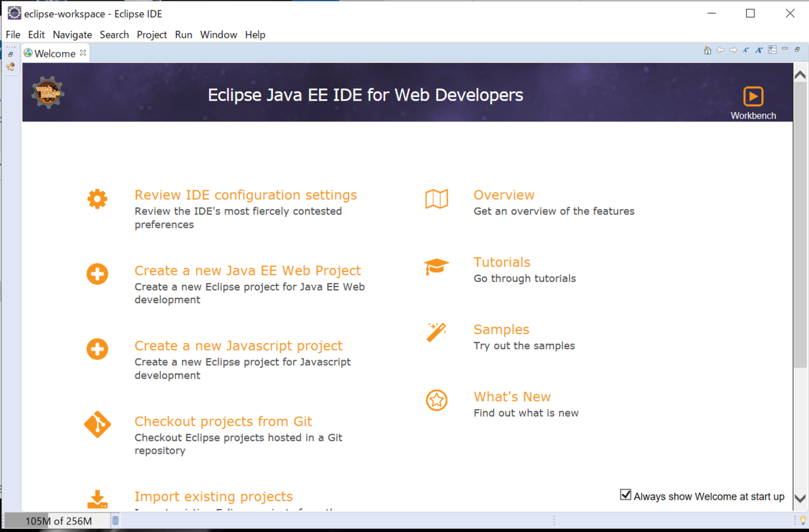Close the Welcome tab
809x532 pixels.
click(83, 52)
